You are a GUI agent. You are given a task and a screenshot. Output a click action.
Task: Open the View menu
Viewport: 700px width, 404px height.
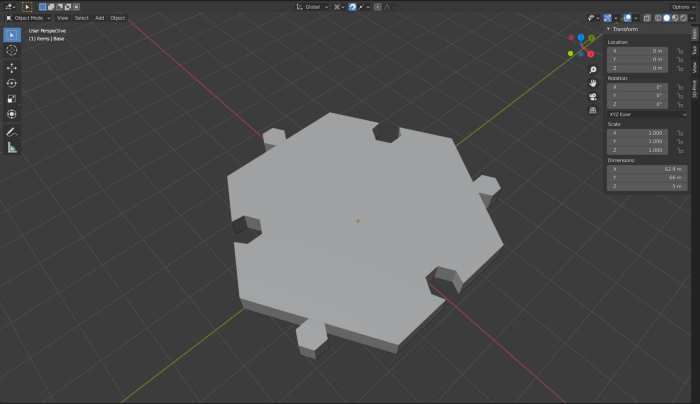click(62, 18)
